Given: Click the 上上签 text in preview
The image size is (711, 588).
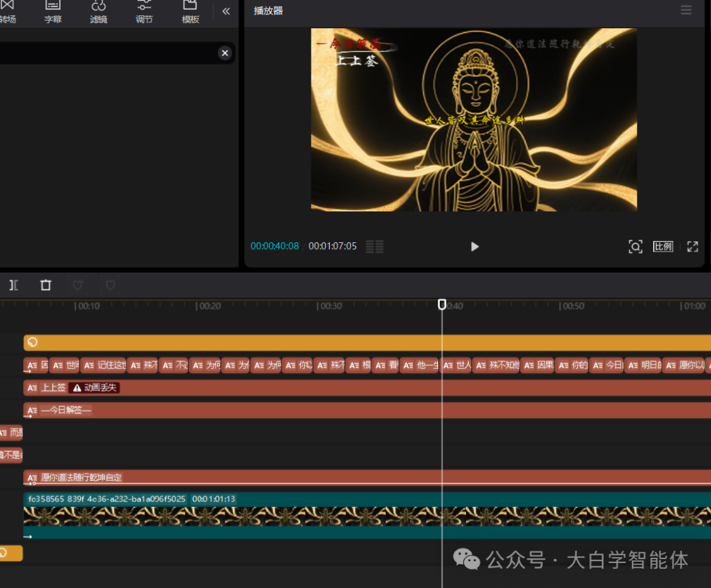Looking at the screenshot, I should coord(357,61).
